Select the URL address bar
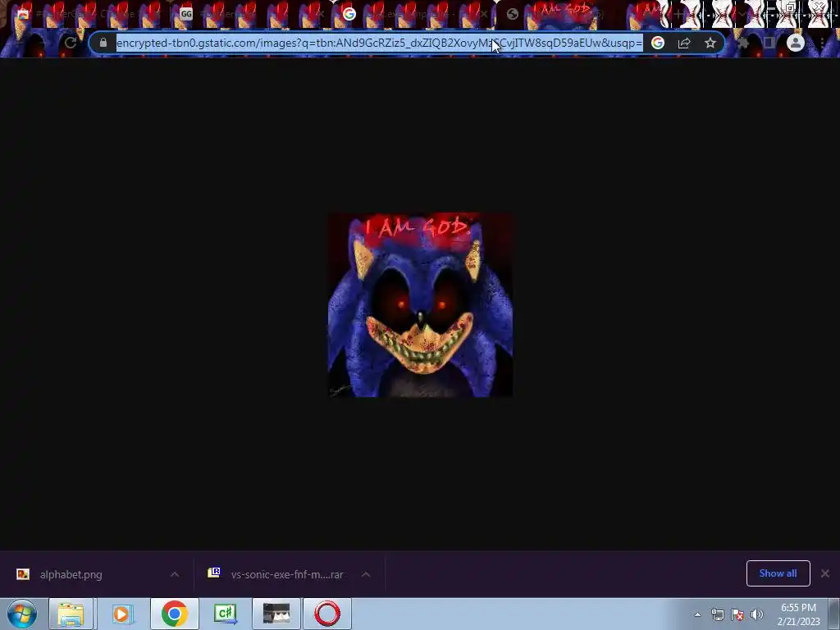The width and height of the screenshot is (840, 630). (379, 43)
